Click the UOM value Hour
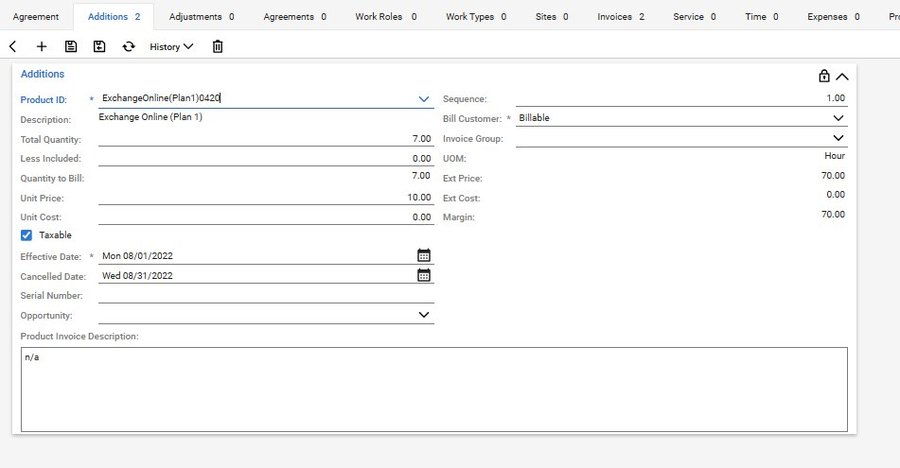 click(835, 156)
